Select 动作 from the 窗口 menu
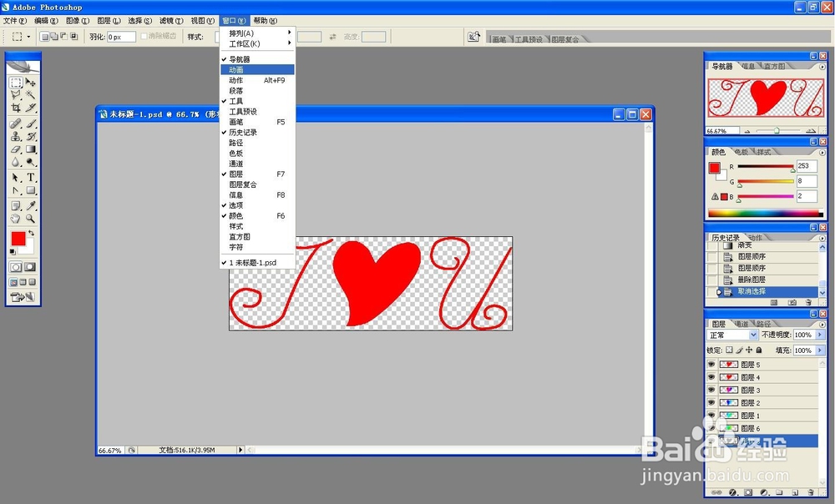Image resolution: width=835 pixels, height=504 pixels. 236,80
